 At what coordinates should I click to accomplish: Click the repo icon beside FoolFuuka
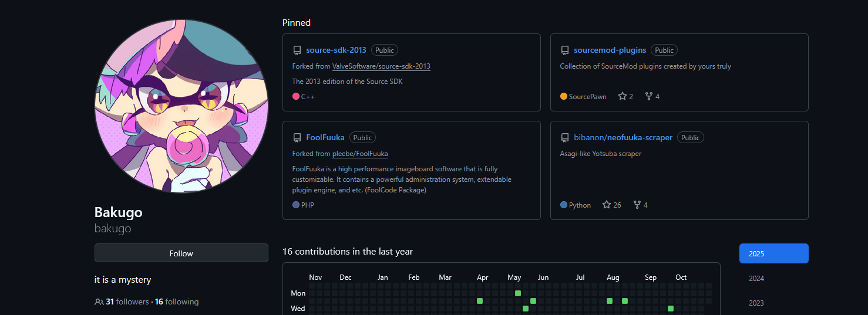coord(297,138)
